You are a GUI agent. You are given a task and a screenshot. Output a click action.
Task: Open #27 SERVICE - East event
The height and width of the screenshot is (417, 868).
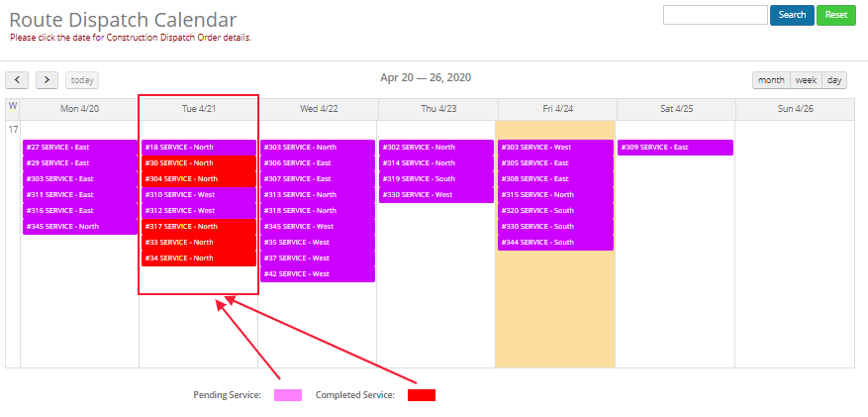click(80, 148)
